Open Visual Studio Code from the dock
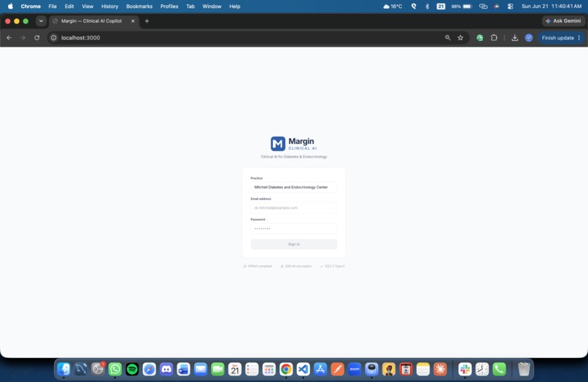Screen dimensions: 588x382 pos(303,370)
